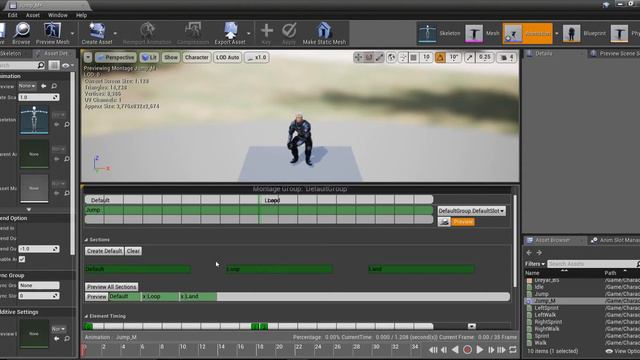
Task: Click frame 20 on the timeline scrubber
Action: (x=279, y=347)
